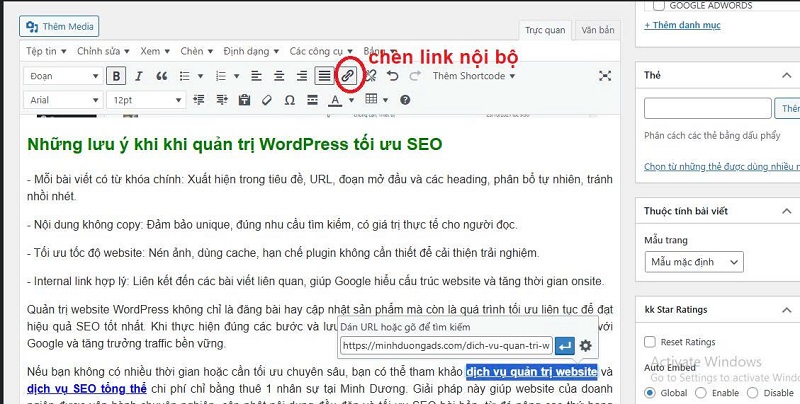This screenshot has width=800, height=404.
Task: Open link options gear icon
Action: [586, 346]
